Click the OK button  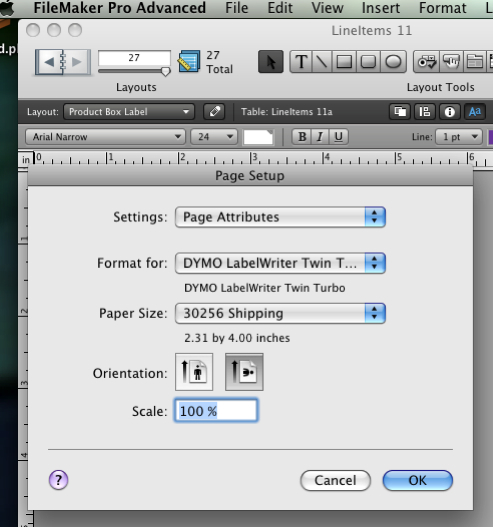(418, 480)
